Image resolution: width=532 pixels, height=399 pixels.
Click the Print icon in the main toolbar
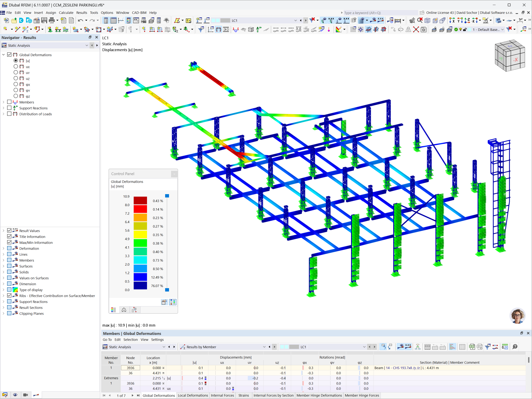click(x=52, y=21)
